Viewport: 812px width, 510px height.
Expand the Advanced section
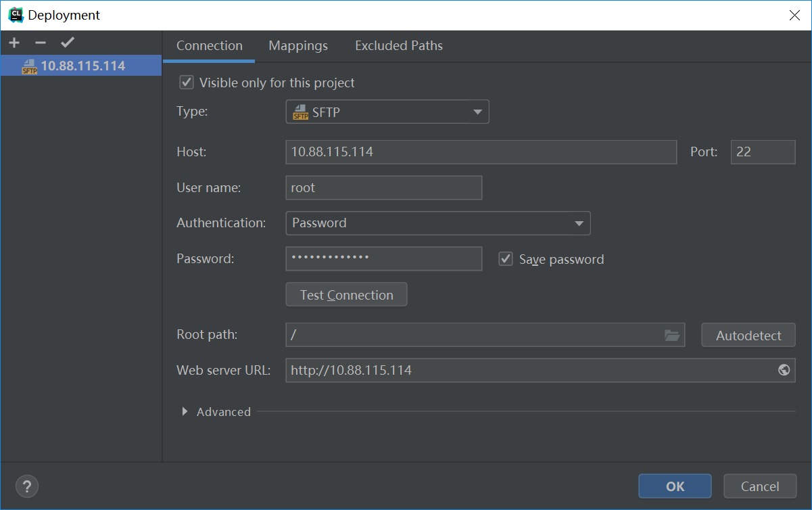(x=185, y=411)
